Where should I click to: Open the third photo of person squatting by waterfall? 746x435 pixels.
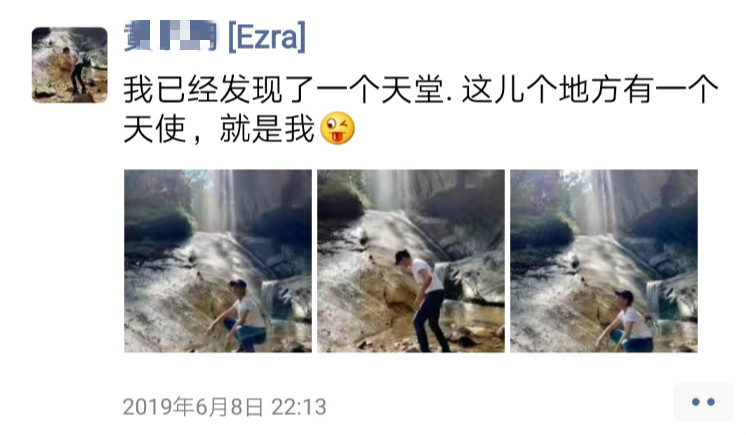pos(604,261)
